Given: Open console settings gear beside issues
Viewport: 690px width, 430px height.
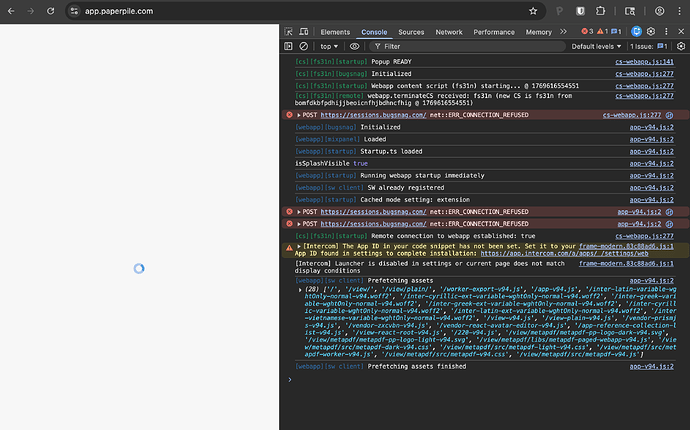Looking at the screenshot, I should click(x=679, y=46).
